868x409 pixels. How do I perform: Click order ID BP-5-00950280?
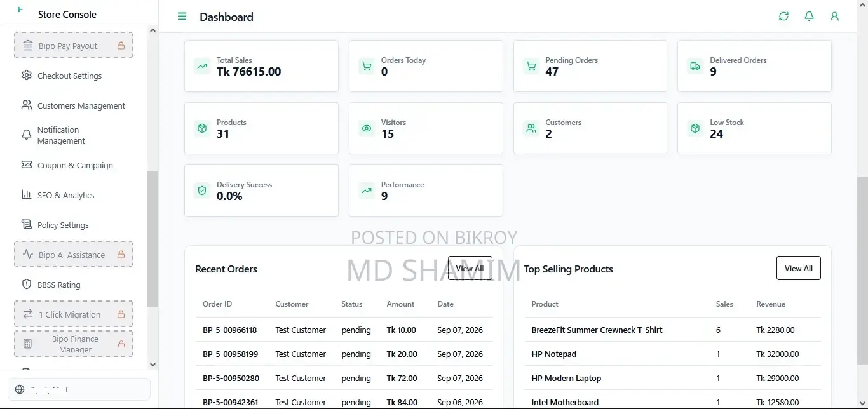[231, 378]
